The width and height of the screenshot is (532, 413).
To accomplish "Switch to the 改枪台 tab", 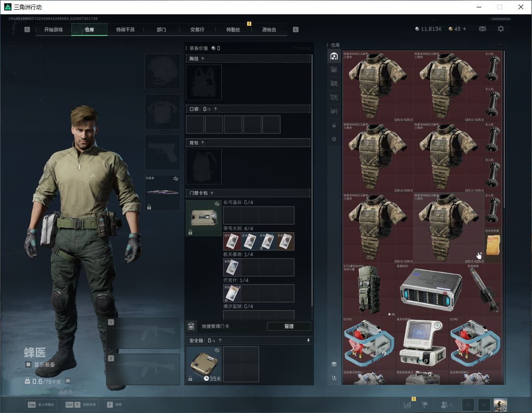I will point(269,29).
